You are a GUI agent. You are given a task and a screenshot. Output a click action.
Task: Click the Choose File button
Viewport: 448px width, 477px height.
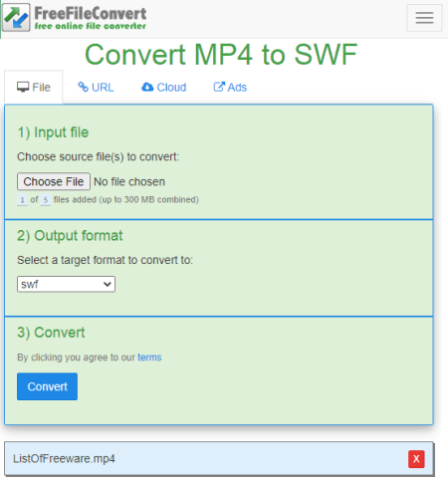coord(54,181)
